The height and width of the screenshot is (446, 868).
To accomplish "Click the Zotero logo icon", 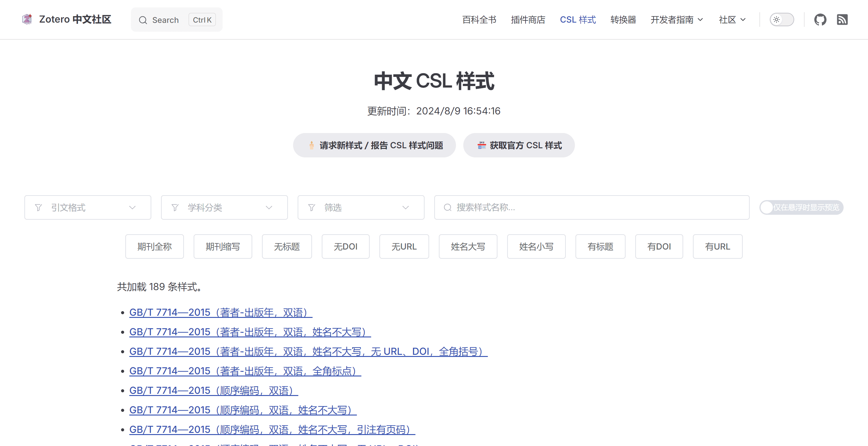I will [27, 19].
